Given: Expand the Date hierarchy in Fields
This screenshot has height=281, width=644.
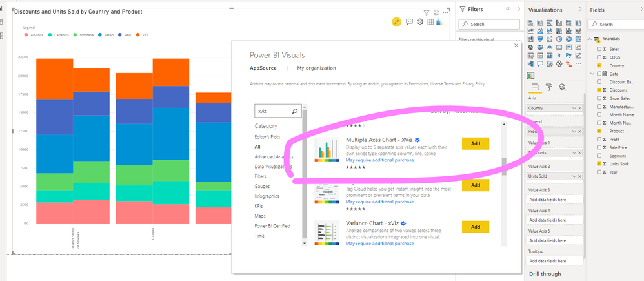Looking at the screenshot, I should tap(592, 74).
